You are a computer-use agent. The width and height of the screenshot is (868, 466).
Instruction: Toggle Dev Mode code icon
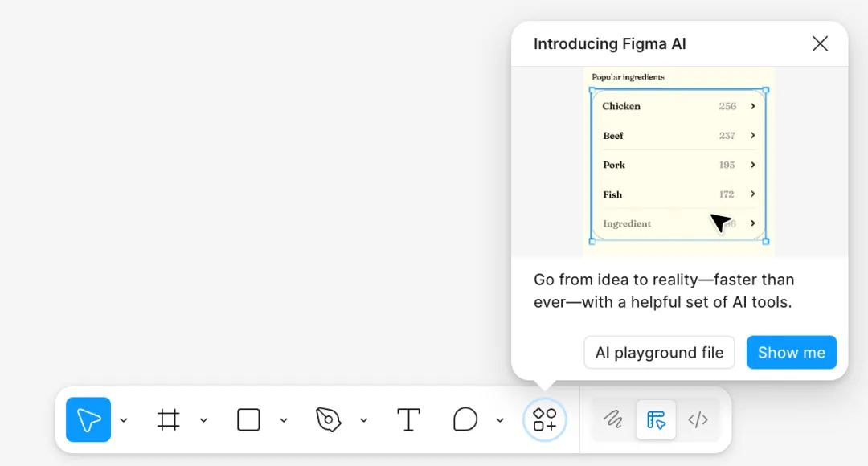point(698,419)
